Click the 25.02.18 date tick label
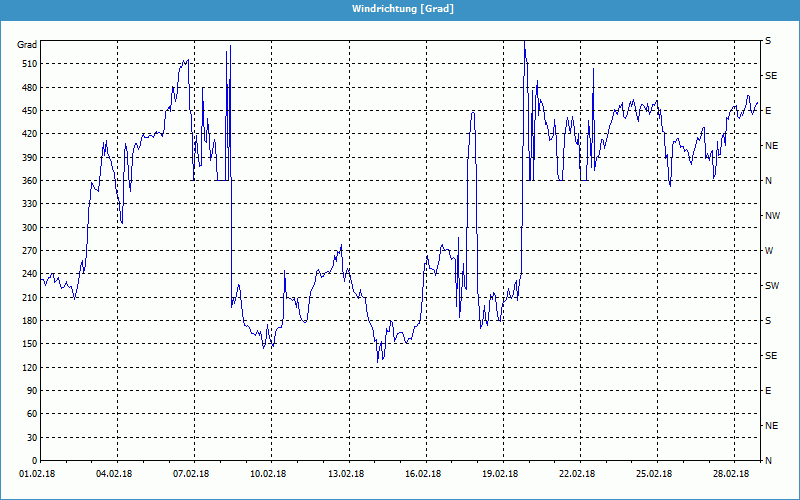Image resolution: width=800 pixels, height=500 pixels. coord(653,475)
